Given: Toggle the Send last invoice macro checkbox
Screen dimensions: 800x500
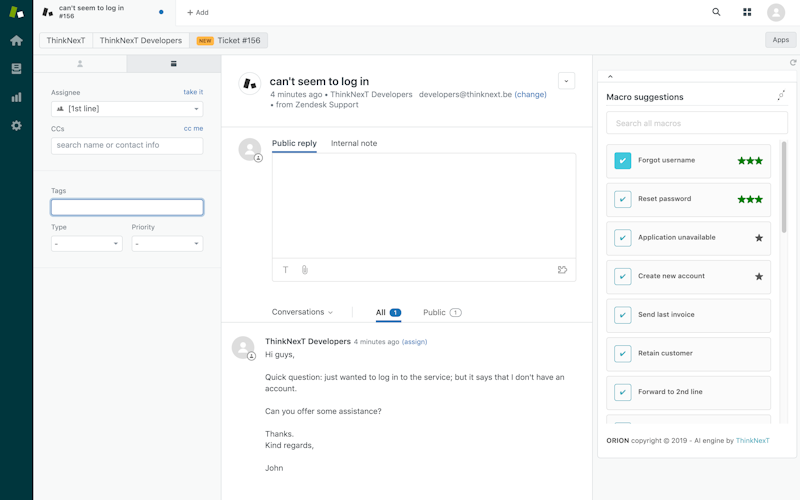Looking at the screenshot, I should [x=622, y=315].
